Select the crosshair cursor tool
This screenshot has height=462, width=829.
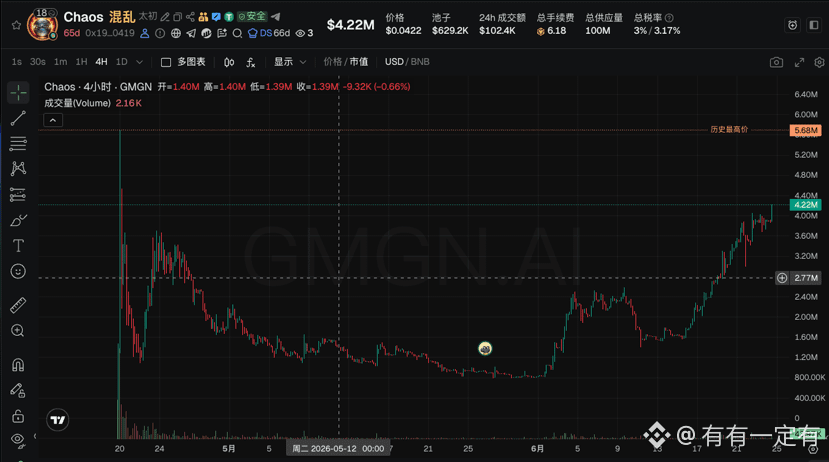click(19, 93)
